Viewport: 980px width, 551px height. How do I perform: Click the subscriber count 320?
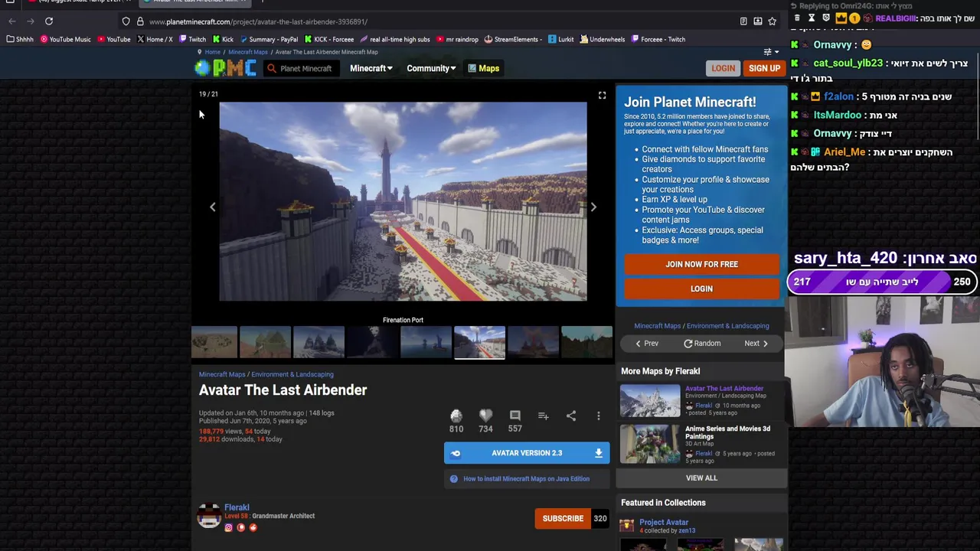(x=600, y=518)
